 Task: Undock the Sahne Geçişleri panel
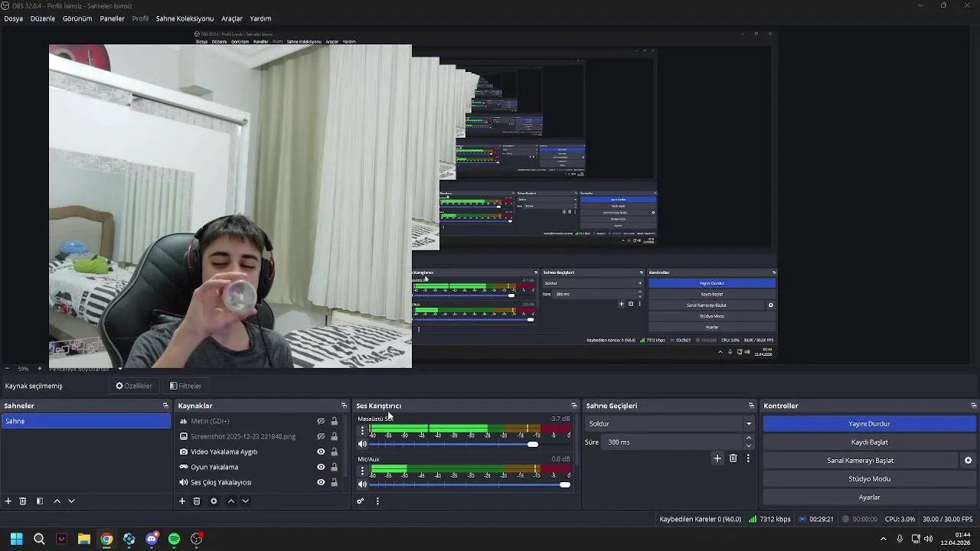coord(751,406)
